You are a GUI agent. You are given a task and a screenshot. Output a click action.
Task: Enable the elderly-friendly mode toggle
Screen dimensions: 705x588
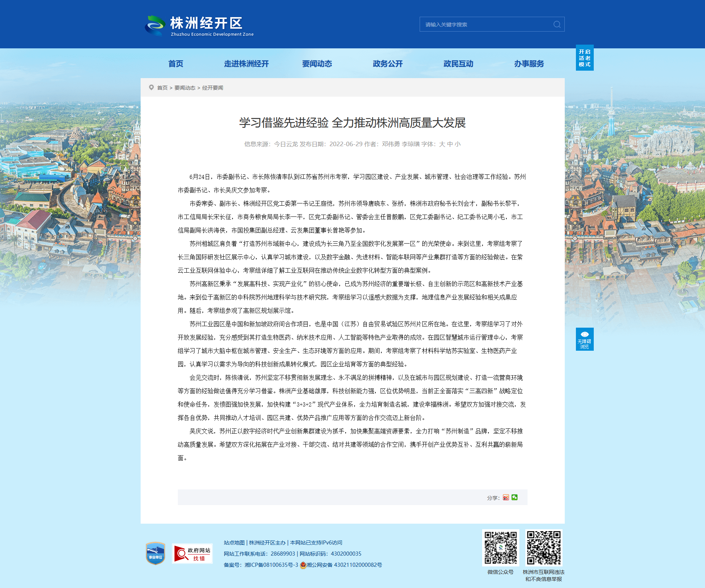(584, 58)
